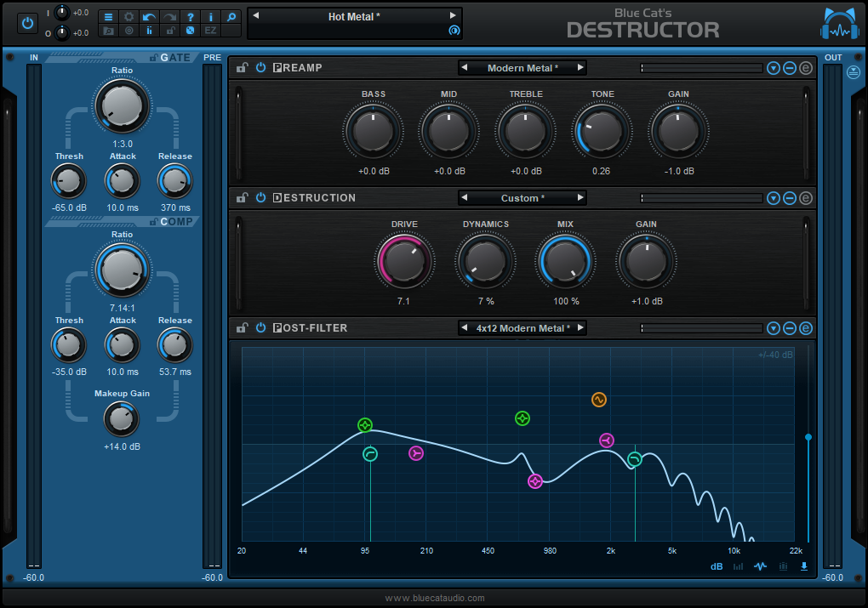Select next preset after 4x12 Modern Metal
Image resolution: width=868 pixels, height=608 pixels.
pyautogui.click(x=580, y=327)
